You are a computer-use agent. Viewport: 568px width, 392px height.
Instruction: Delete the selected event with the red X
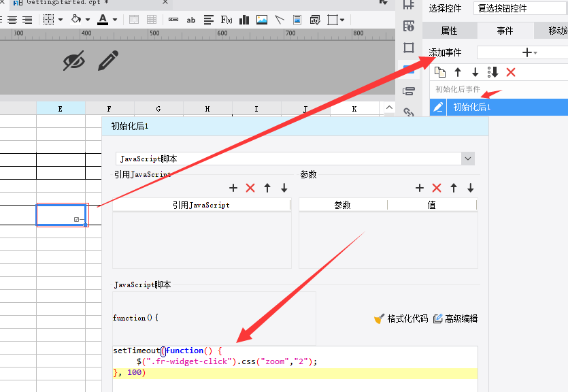(511, 72)
